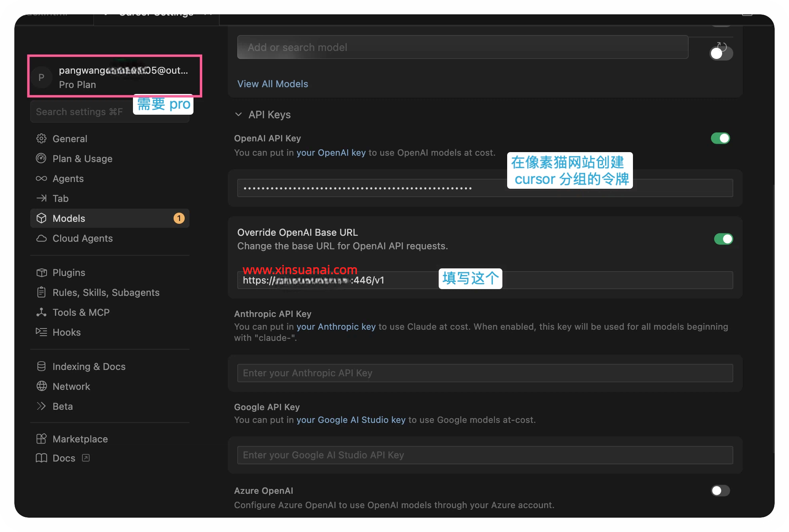
Task: Click the Plan & Usage gauge icon
Action: click(41, 158)
